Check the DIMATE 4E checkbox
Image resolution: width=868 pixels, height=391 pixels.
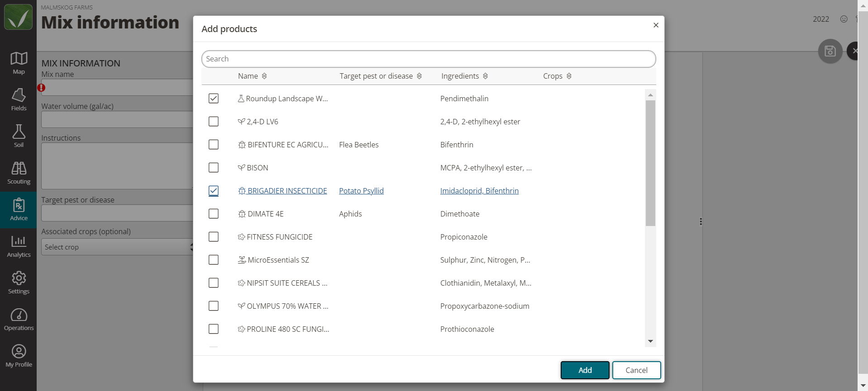point(214,214)
